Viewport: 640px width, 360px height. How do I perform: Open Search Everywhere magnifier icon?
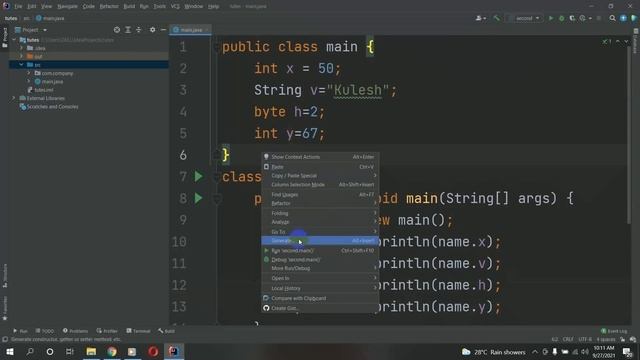tap(612, 18)
